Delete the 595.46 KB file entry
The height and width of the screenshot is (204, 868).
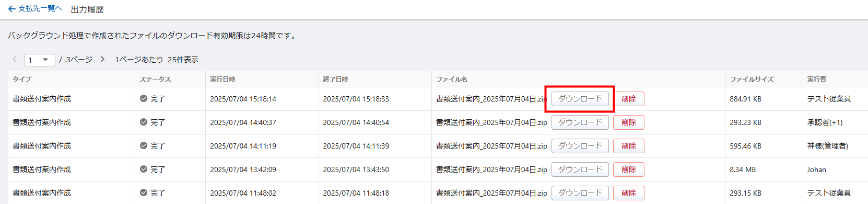(629, 146)
